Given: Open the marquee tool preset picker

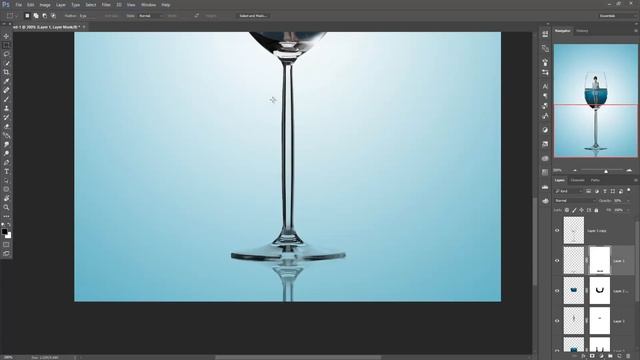Looking at the screenshot, I should coord(11,16).
